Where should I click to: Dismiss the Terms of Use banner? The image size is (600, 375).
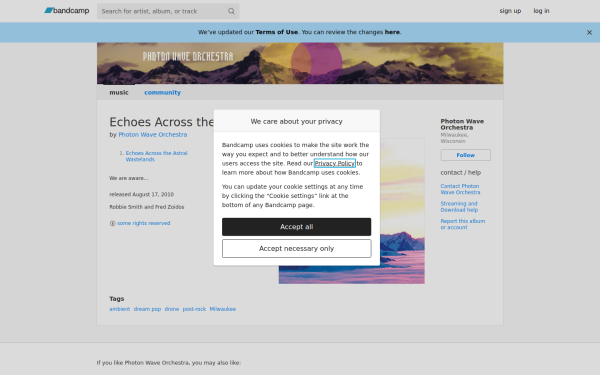coord(589,33)
